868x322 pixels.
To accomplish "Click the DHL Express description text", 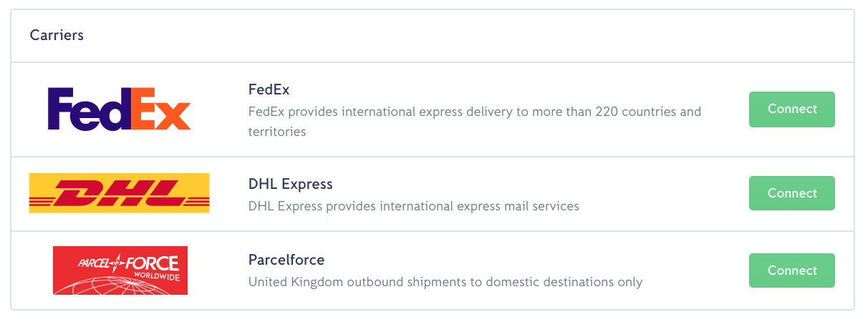I will pyautogui.click(x=413, y=206).
